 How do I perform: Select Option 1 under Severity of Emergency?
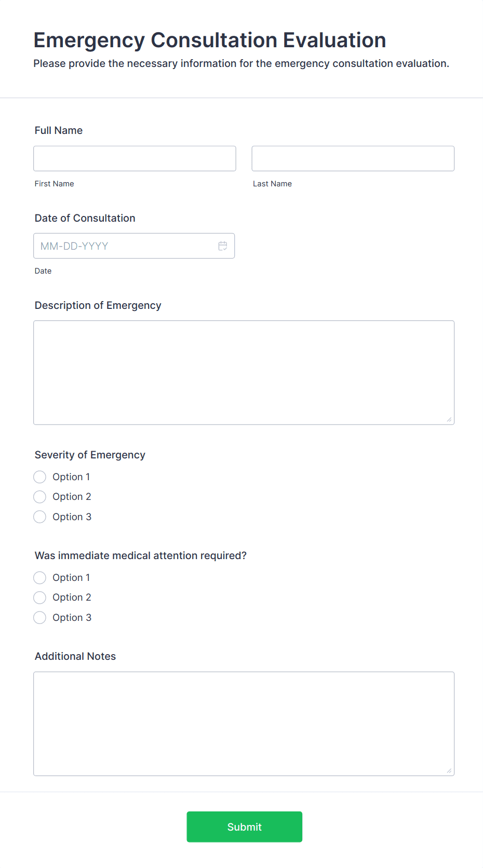click(39, 477)
